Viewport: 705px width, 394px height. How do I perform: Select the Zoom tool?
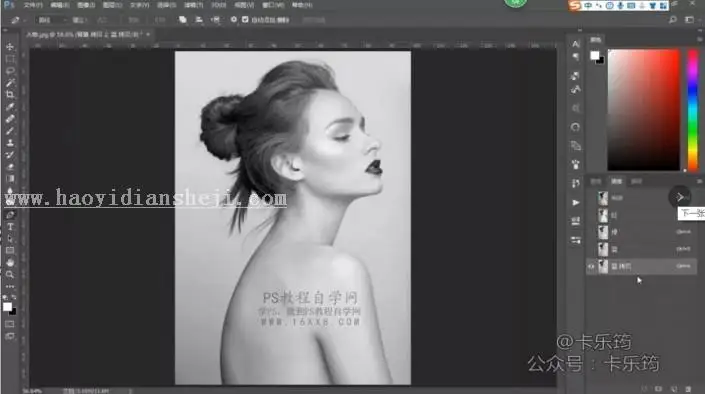tap(10, 274)
